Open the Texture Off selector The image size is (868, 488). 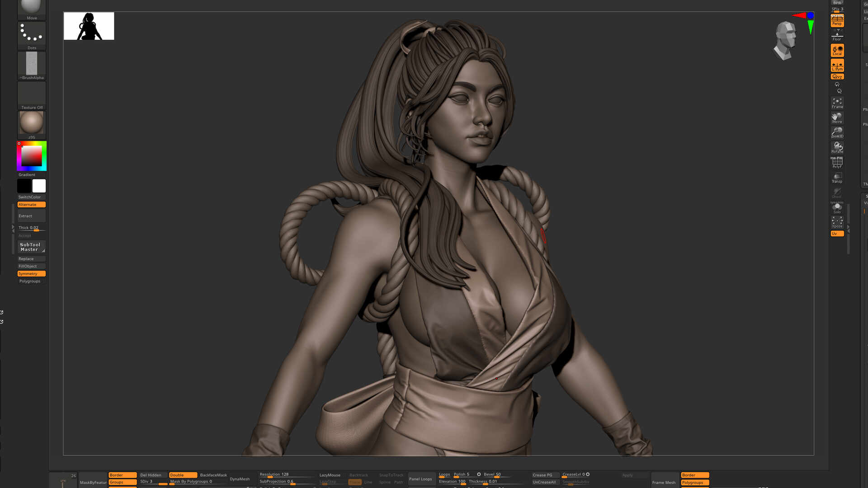32,95
